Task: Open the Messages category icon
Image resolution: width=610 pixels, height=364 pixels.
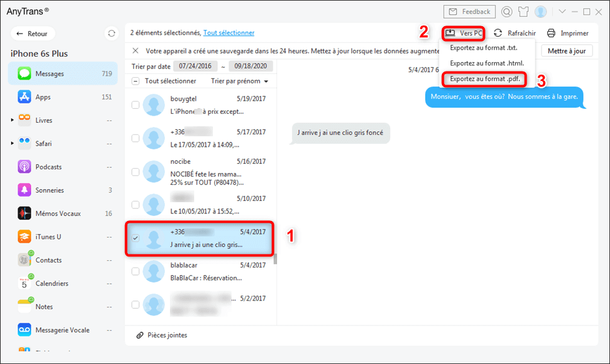Action: click(x=24, y=73)
